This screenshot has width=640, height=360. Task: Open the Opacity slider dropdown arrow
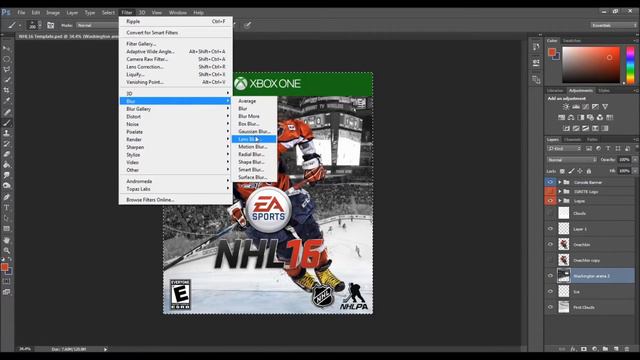click(x=635, y=160)
